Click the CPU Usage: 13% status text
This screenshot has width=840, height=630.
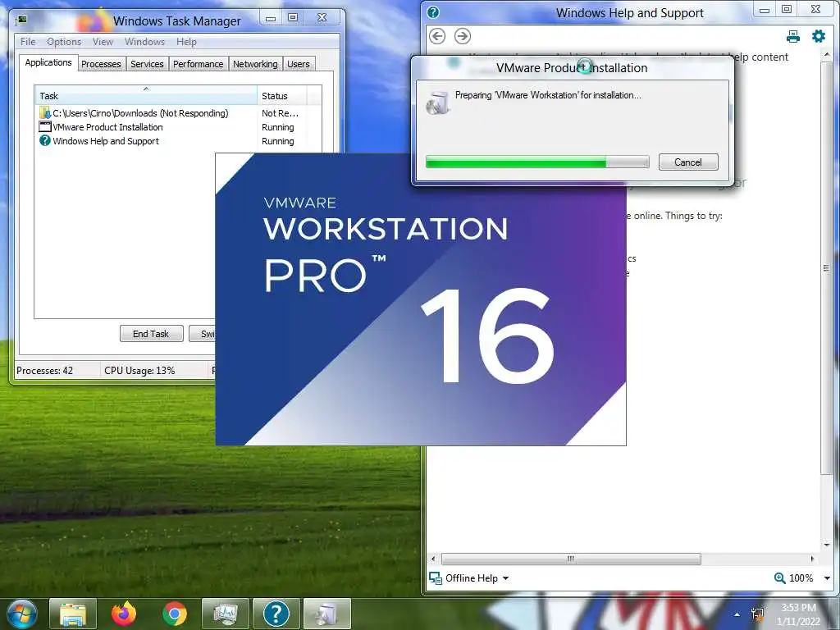click(x=139, y=370)
